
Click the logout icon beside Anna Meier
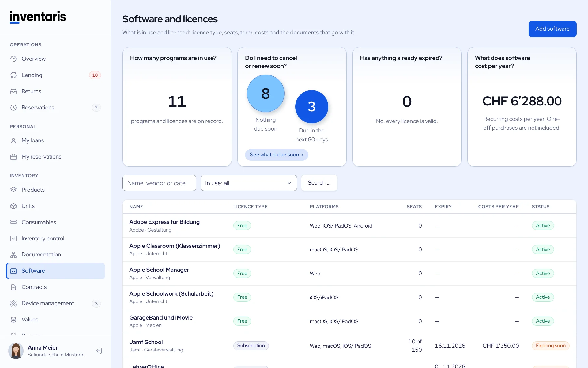(99, 351)
